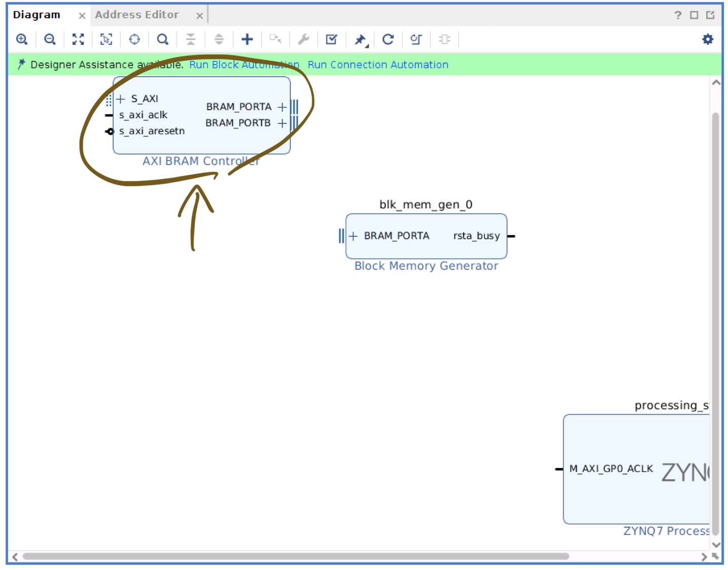Click Run Connection Automation link
This screenshot has width=728, height=570.
click(378, 65)
